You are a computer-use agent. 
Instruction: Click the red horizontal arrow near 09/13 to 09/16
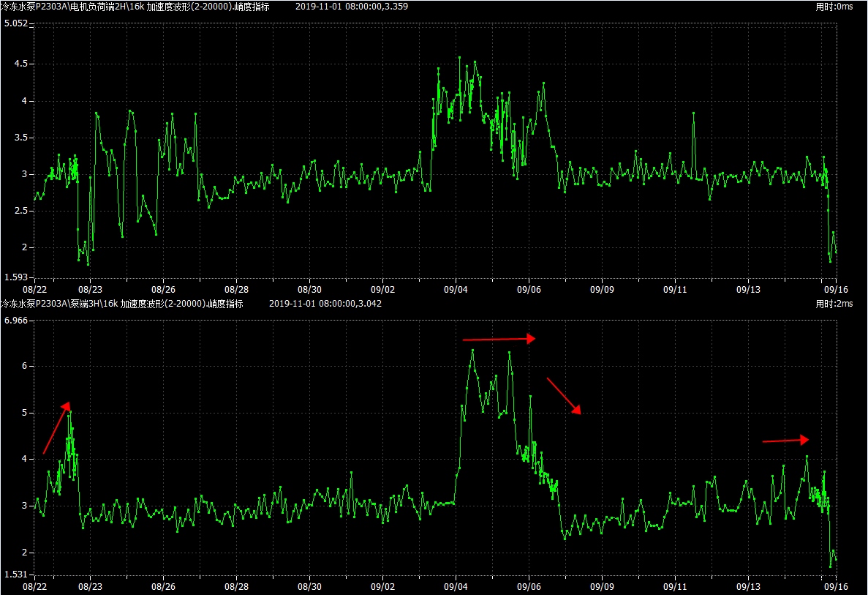pos(785,440)
